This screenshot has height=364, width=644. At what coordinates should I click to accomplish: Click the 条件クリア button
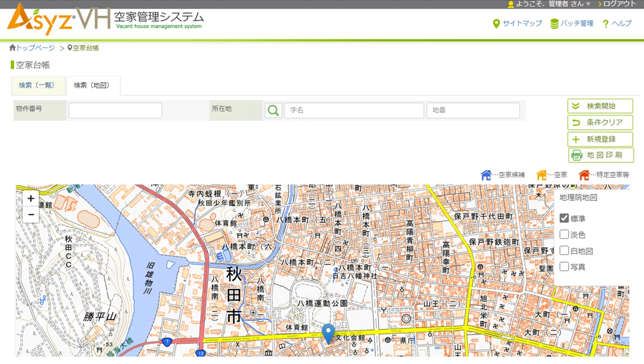(x=600, y=122)
